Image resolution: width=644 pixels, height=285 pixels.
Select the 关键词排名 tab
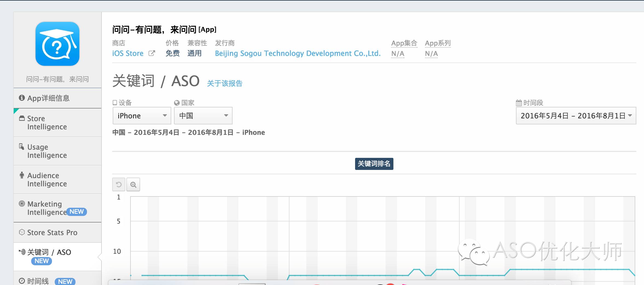[x=374, y=164]
